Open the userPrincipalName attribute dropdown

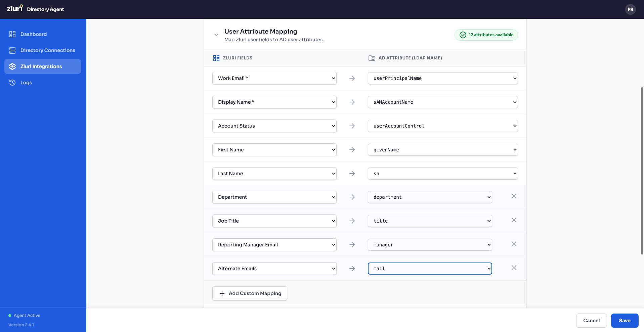click(x=443, y=78)
